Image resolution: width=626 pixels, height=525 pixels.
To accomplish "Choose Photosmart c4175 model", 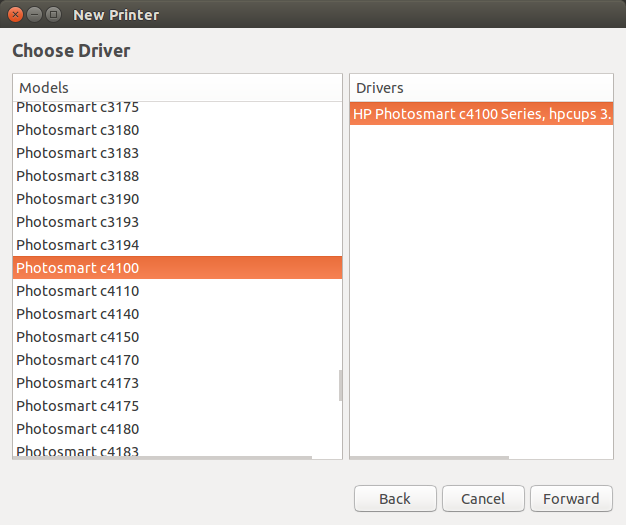I will (x=177, y=406).
